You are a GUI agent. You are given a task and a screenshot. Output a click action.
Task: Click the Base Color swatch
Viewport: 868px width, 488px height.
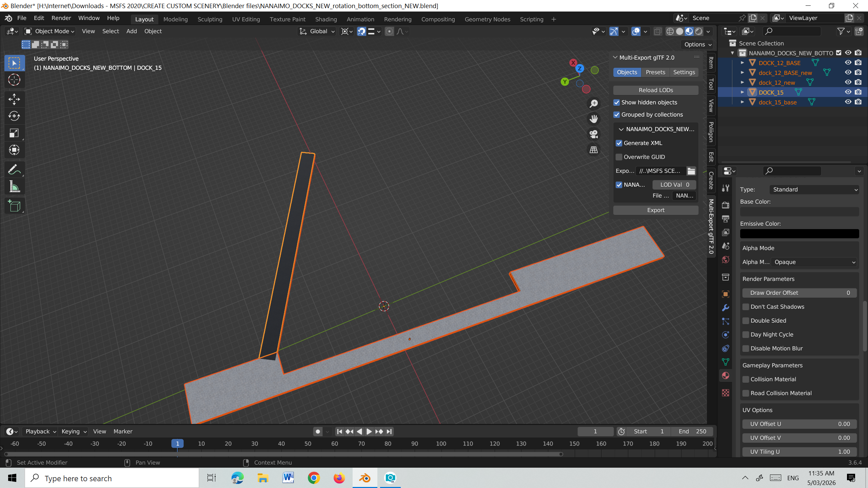coord(800,212)
